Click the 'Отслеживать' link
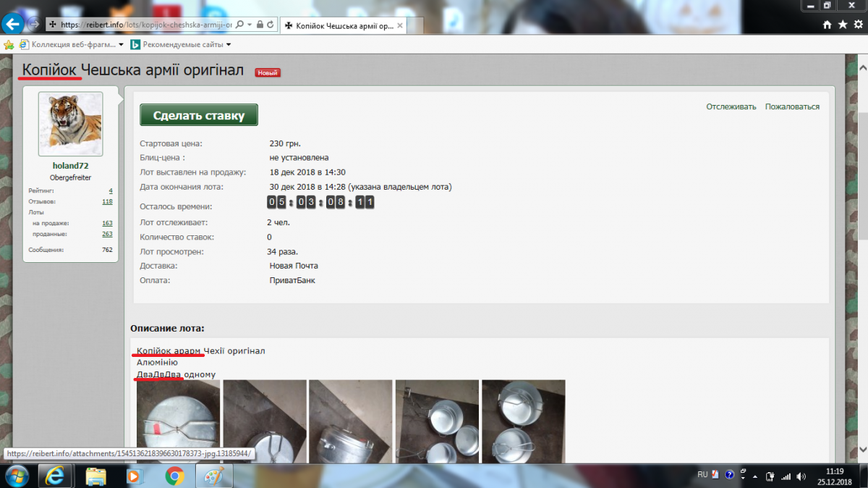The width and height of the screenshot is (868, 488). tap(731, 106)
